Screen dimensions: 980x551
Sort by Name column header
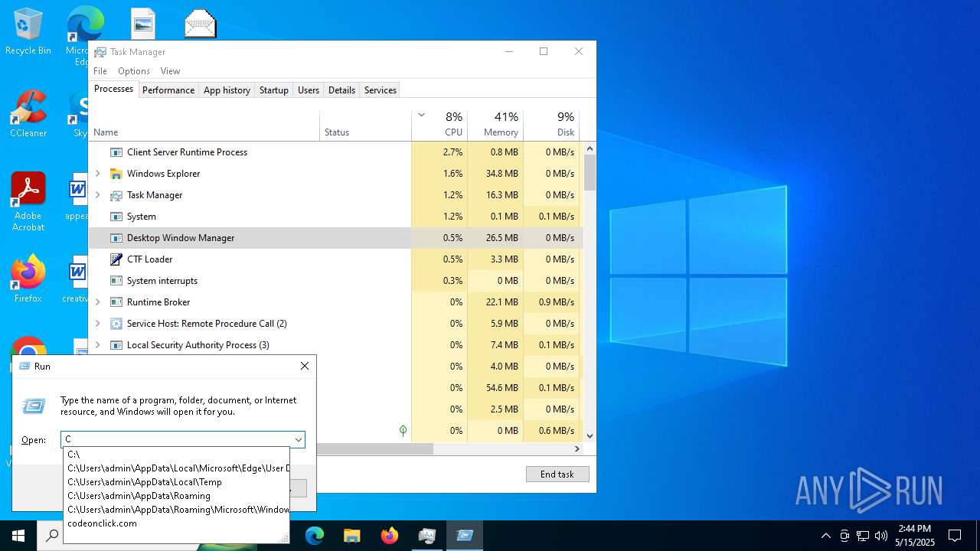click(x=204, y=126)
